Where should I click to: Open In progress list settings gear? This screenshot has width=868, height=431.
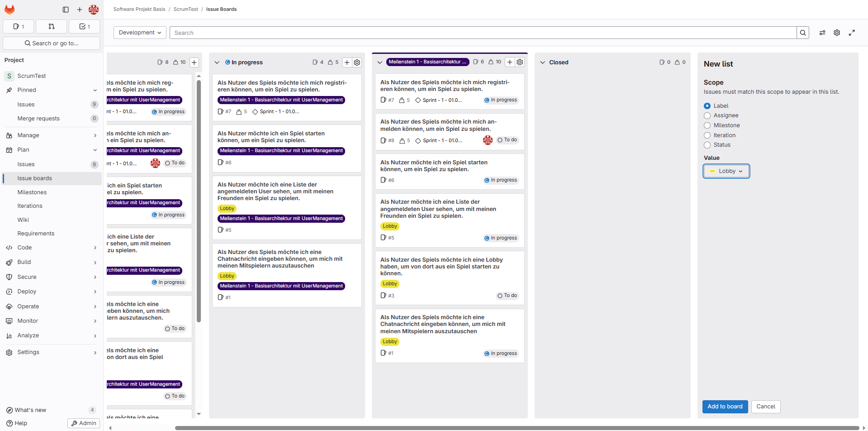(x=357, y=62)
